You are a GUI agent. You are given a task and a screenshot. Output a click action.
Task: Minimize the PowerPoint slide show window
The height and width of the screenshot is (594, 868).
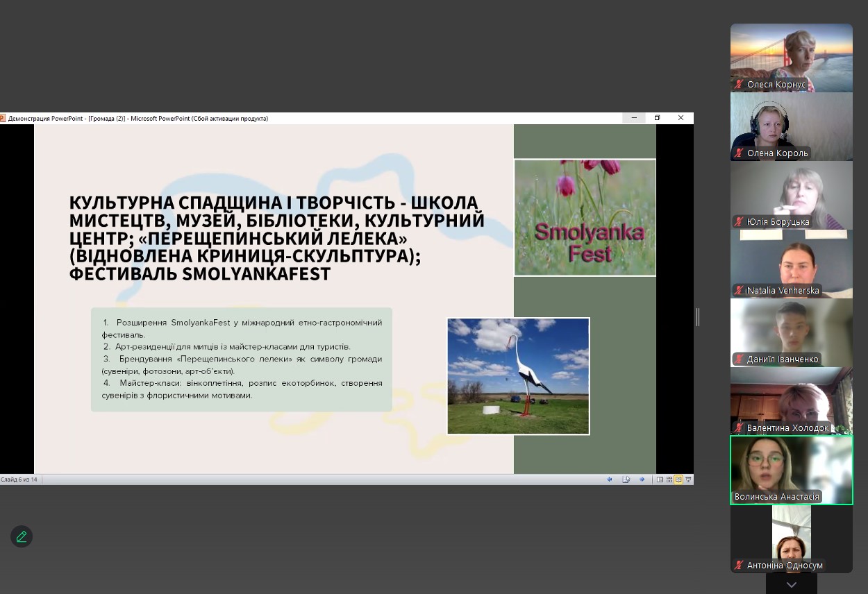[x=634, y=118]
